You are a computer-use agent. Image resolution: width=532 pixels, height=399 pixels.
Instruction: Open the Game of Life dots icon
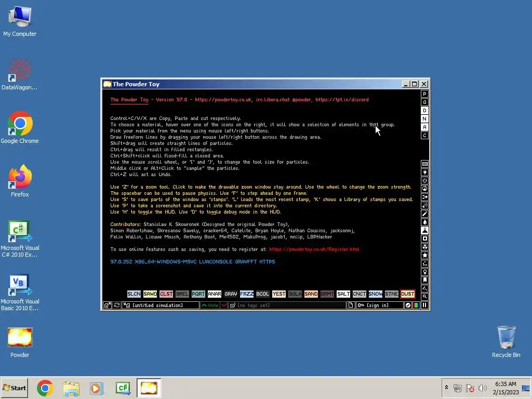pos(424,263)
